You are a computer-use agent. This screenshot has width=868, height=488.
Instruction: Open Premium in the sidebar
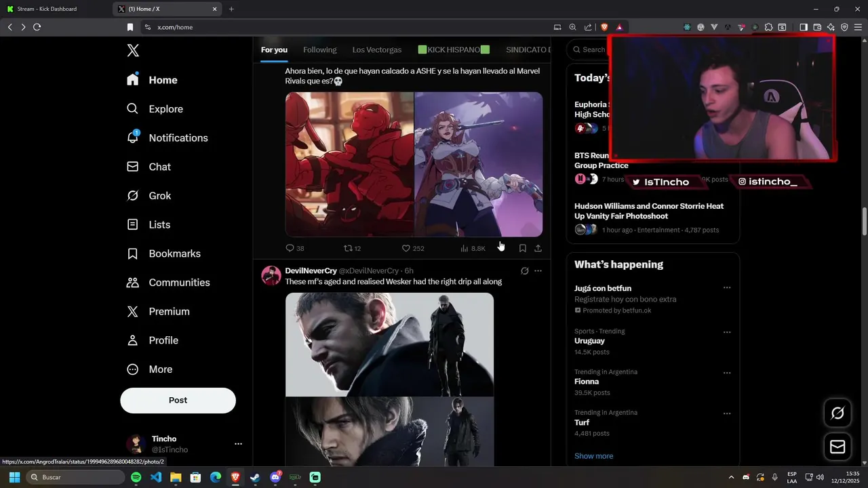159,312
